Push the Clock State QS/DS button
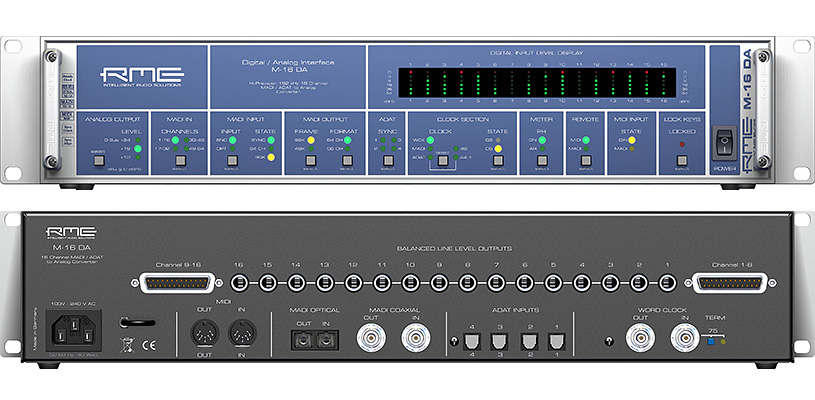Image resolution: width=815 pixels, height=400 pixels. pos(498,161)
